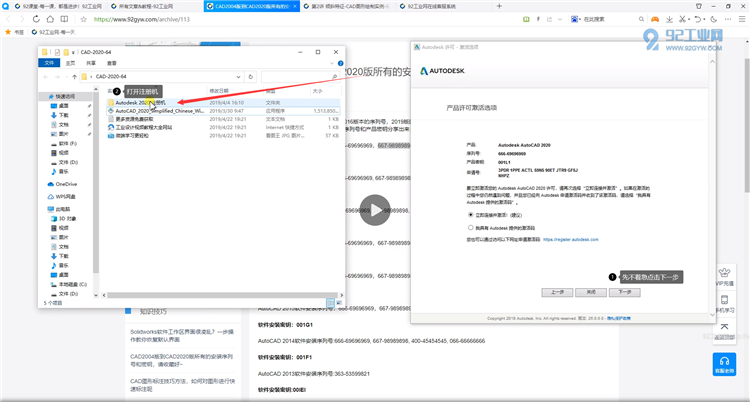The height and width of the screenshot is (402, 750).
Task: Open the 主页 ribbon tab in Explorer
Action: click(70, 63)
